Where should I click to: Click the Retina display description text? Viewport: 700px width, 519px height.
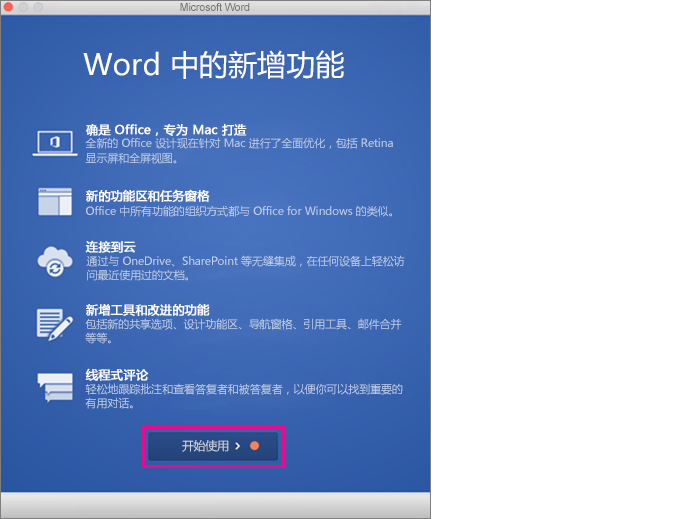[239, 150]
